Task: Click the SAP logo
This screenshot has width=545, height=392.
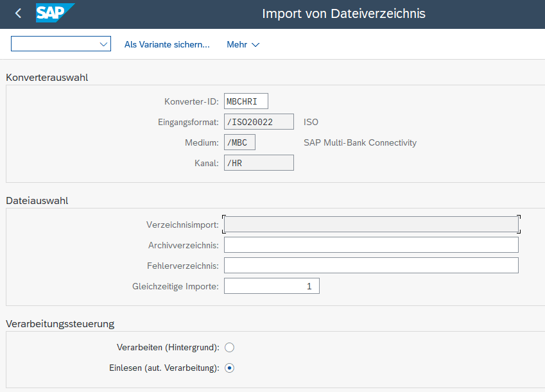Action: [55, 13]
